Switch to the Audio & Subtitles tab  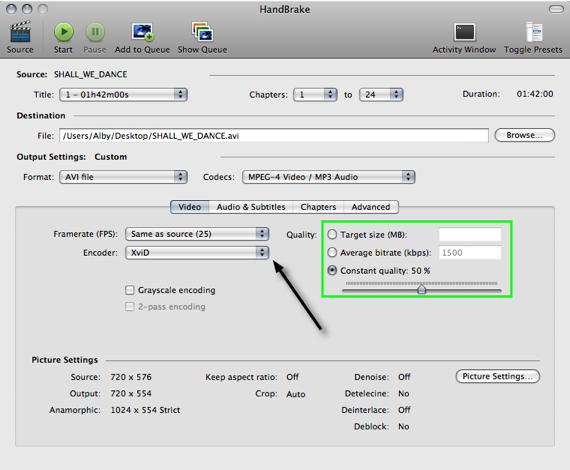pos(251,207)
